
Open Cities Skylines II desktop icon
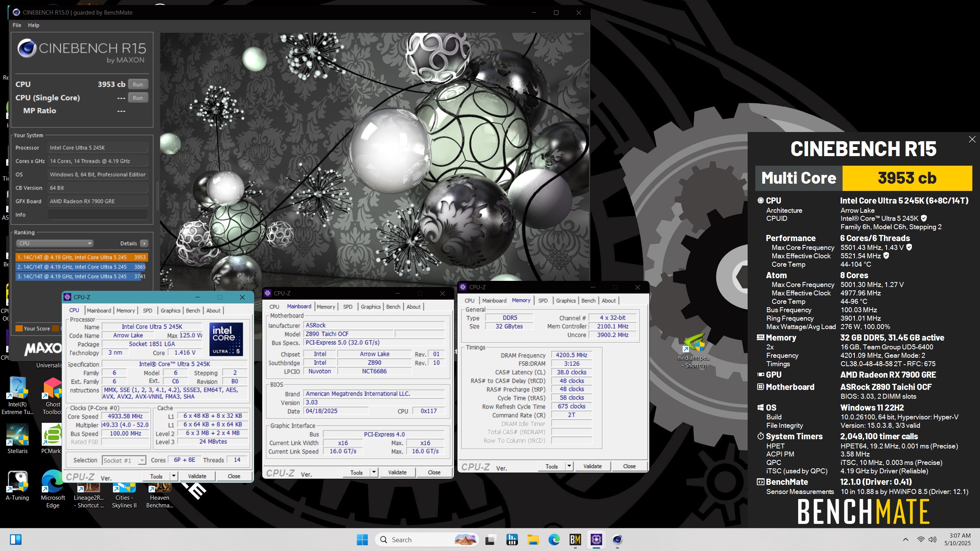tap(124, 496)
